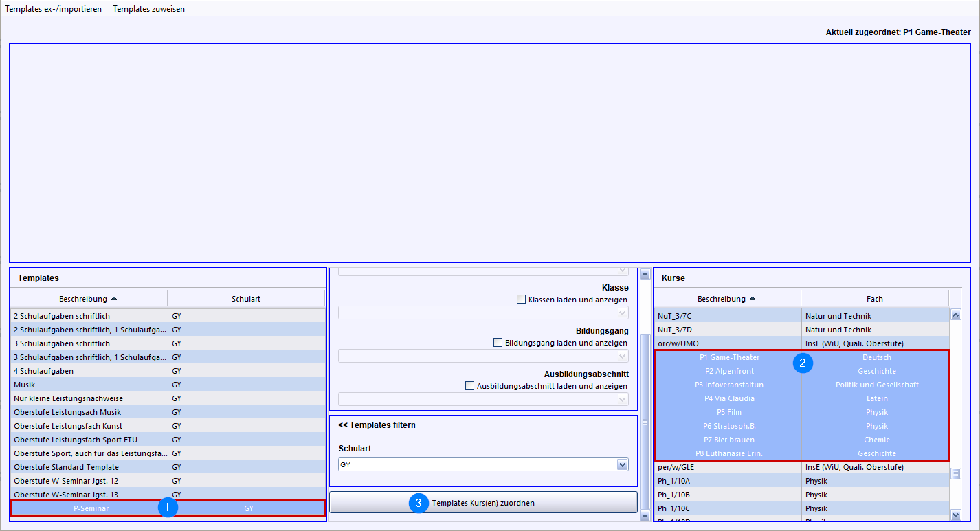Click Kurse list scroll down arrow
The width and height of the screenshot is (980, 531).
tap(955, 515)
